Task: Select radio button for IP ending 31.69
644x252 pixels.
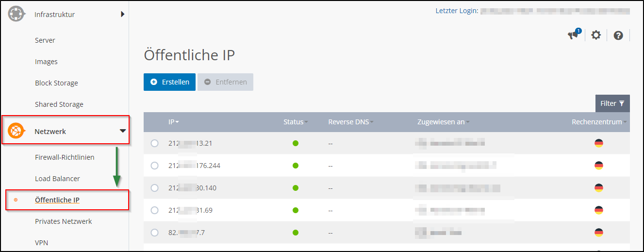Action: point(155,210)
